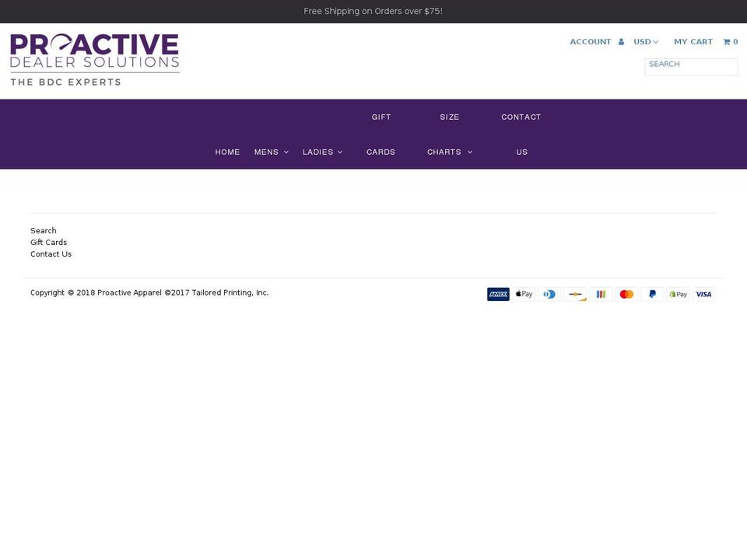Click the Free Shipping announcement banner
Viewport: 747px width, 560px height.
coord(373,12)
